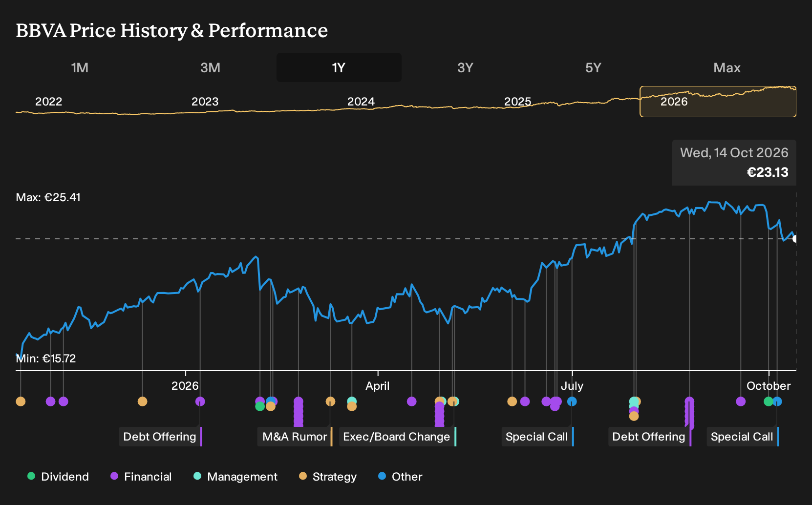Select the 1Y range tab
This screenshot has height=505, width=812.
[339, 67]
